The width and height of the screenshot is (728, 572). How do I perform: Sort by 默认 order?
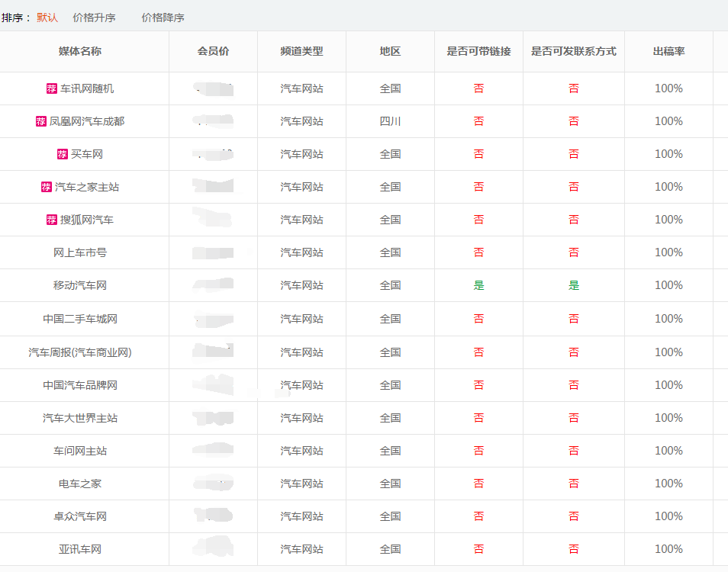[x=47, y=18]
